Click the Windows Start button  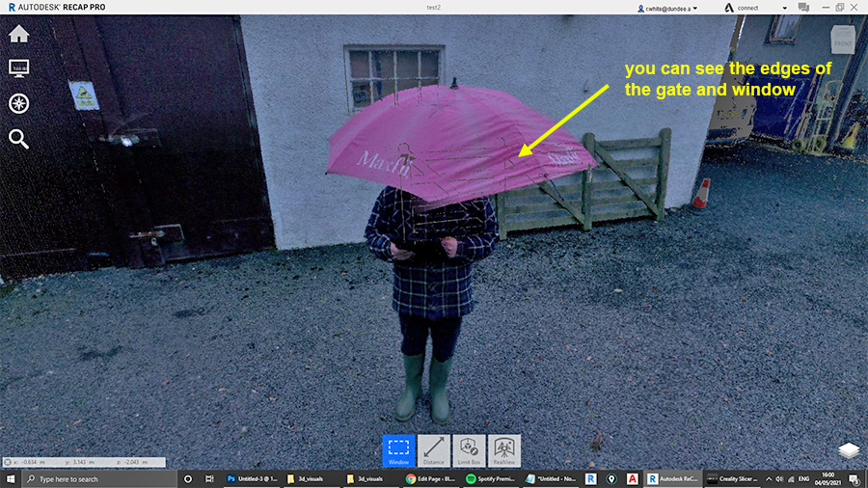tap(11, 478)
